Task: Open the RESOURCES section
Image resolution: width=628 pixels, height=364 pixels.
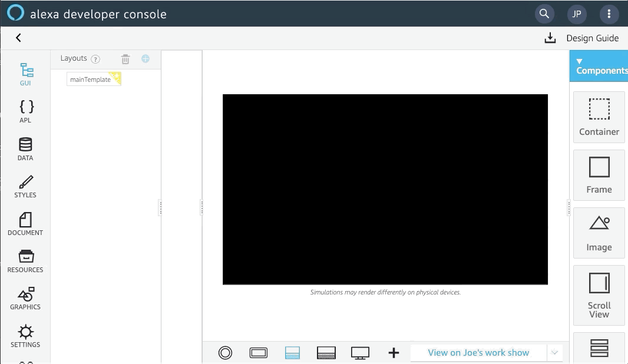Action: pos(25,261)
